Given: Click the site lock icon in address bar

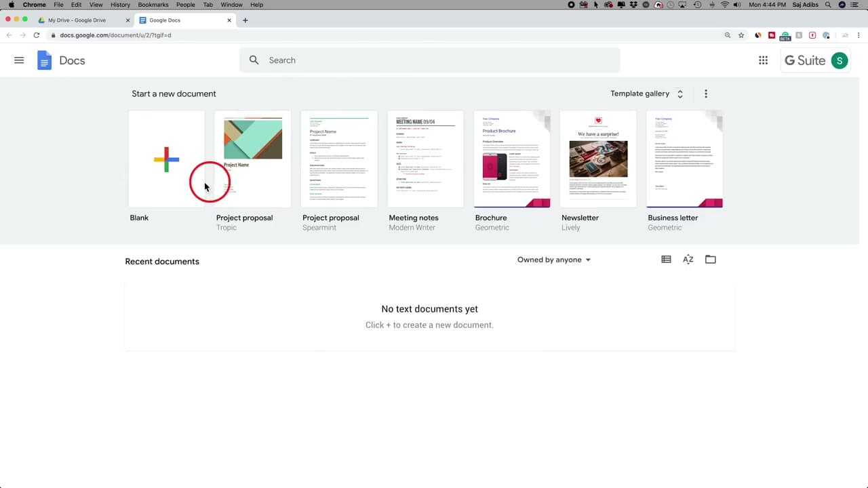Looking at the screenshot, I should coord(53,35).
